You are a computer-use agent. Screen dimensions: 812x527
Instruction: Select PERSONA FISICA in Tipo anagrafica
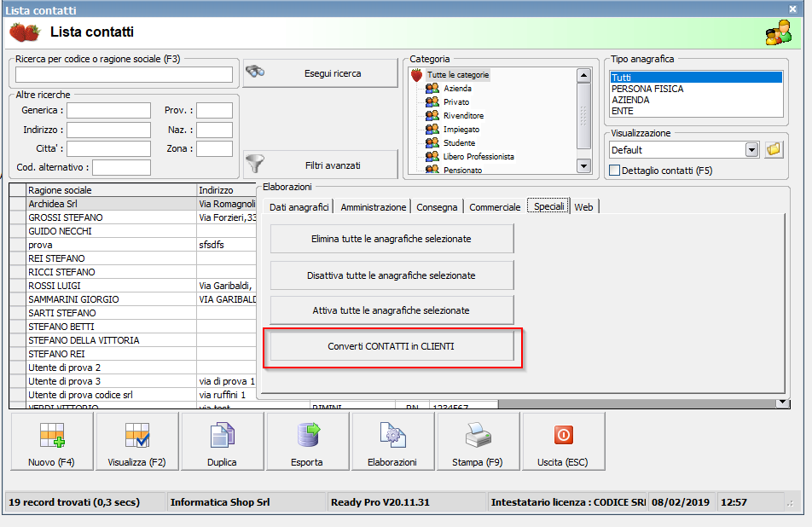point(695,89)
